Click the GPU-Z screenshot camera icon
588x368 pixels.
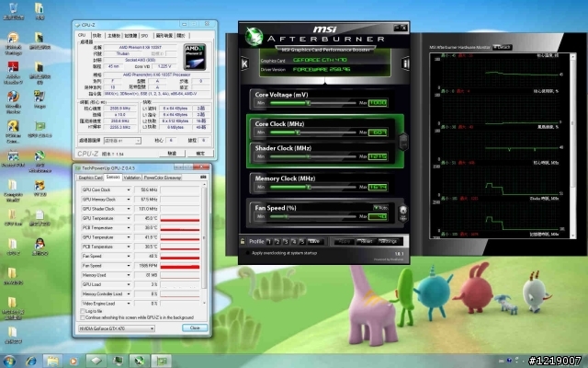click(203, 177)
